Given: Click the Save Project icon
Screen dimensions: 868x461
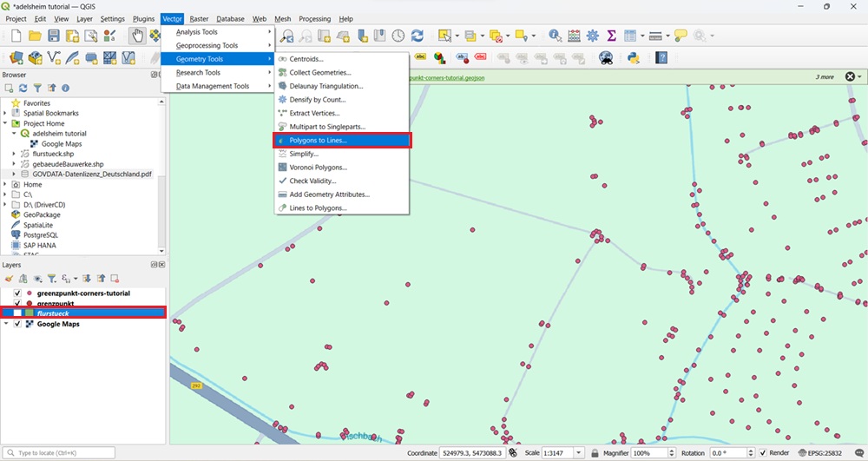Looking at the screenshot, I should click(54, 36).
